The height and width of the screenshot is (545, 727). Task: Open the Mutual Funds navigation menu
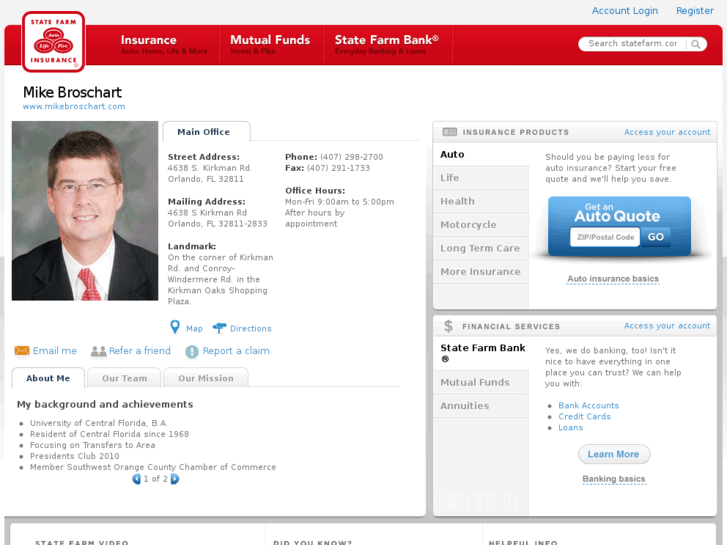270,45
